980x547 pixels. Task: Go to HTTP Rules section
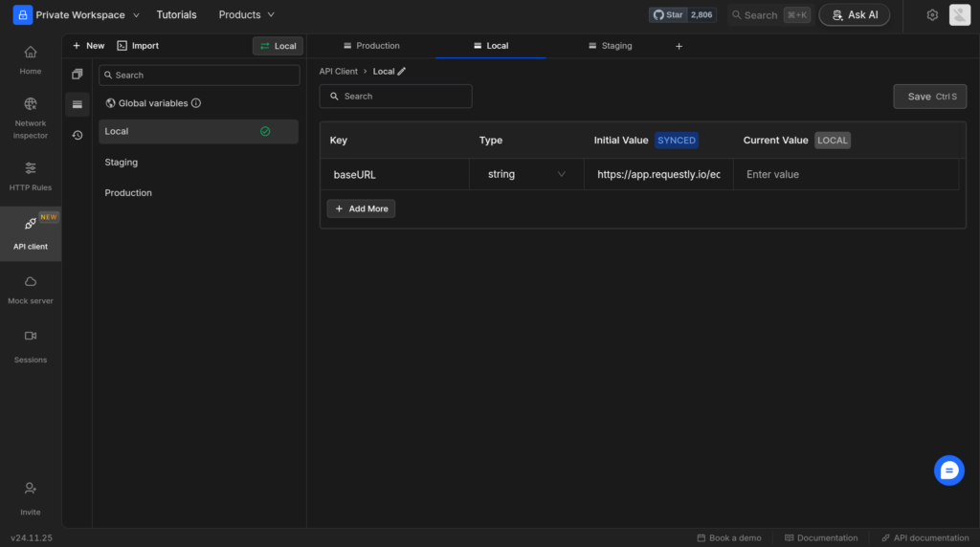coord(30,176)
